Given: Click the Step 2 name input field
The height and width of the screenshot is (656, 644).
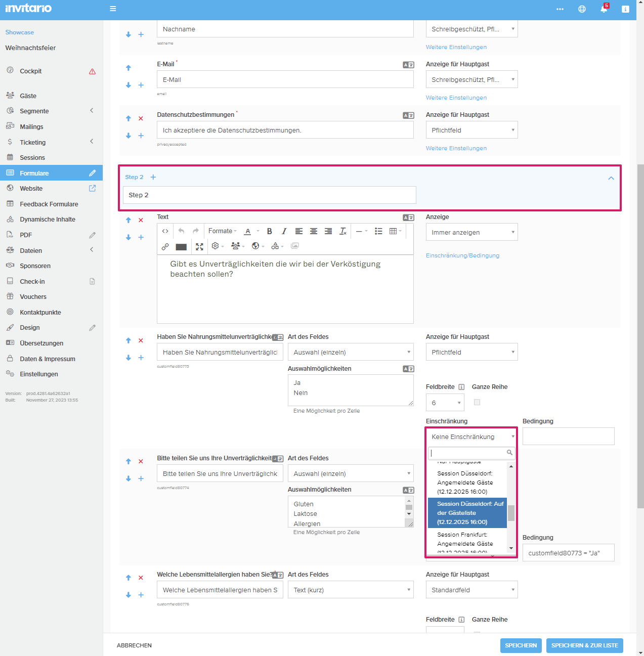Looking at the screenshot, I should (269, 195).
